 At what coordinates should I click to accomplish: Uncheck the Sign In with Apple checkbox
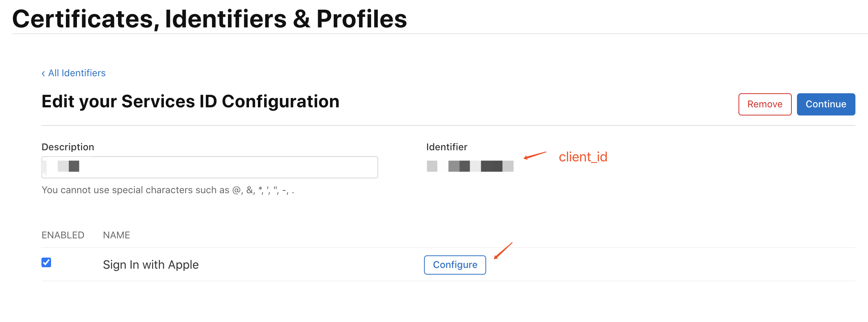click(46, 262)
